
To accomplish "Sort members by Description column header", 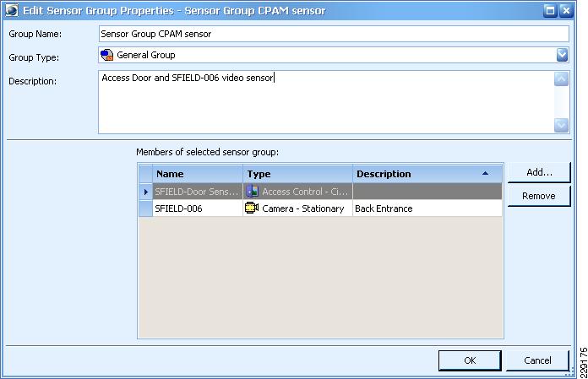I will pos(427,174).
